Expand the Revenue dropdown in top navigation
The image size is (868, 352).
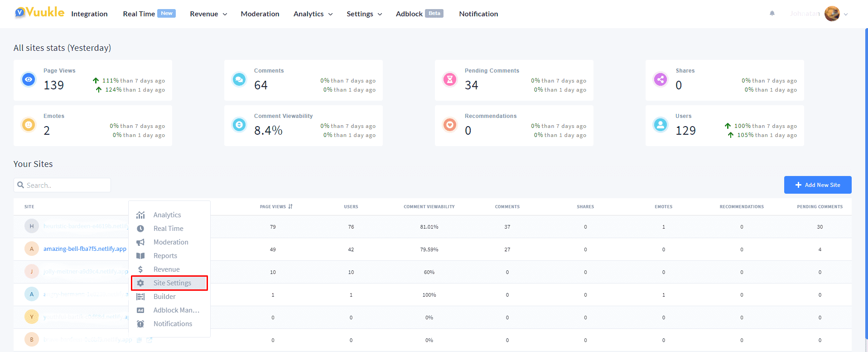tap(208, 14)
